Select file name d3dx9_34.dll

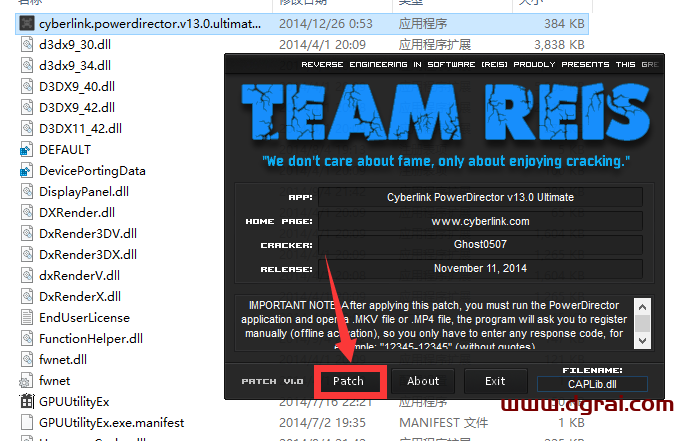pos(75,66)
